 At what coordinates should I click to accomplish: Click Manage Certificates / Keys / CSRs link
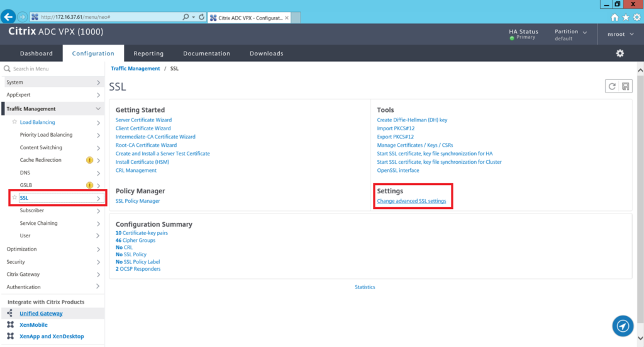415,145
